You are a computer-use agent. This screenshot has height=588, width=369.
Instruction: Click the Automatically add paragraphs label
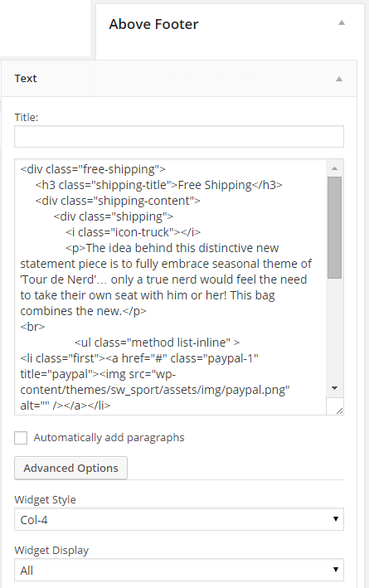coord(109,438)
